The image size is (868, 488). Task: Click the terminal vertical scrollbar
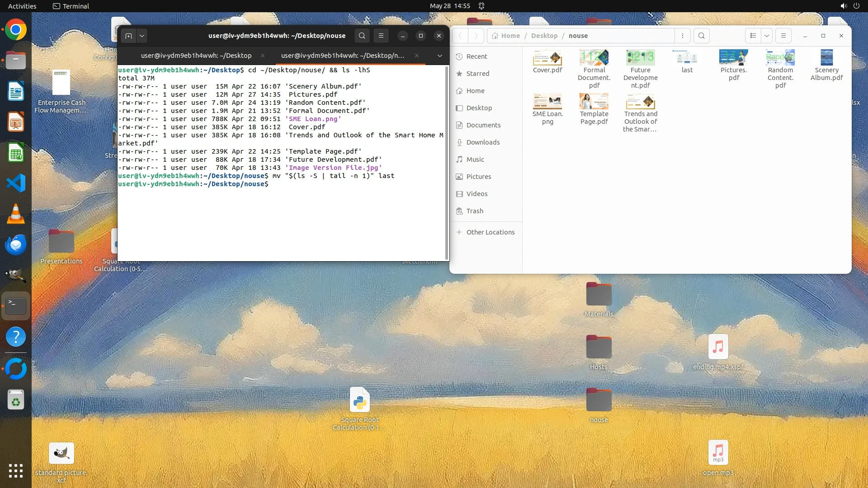[447, 163]
